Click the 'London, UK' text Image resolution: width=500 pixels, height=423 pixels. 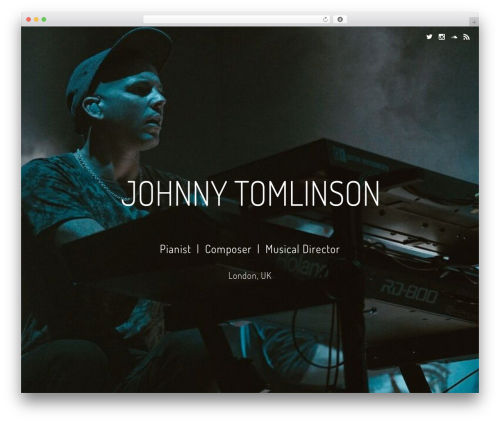pos(250,276)
